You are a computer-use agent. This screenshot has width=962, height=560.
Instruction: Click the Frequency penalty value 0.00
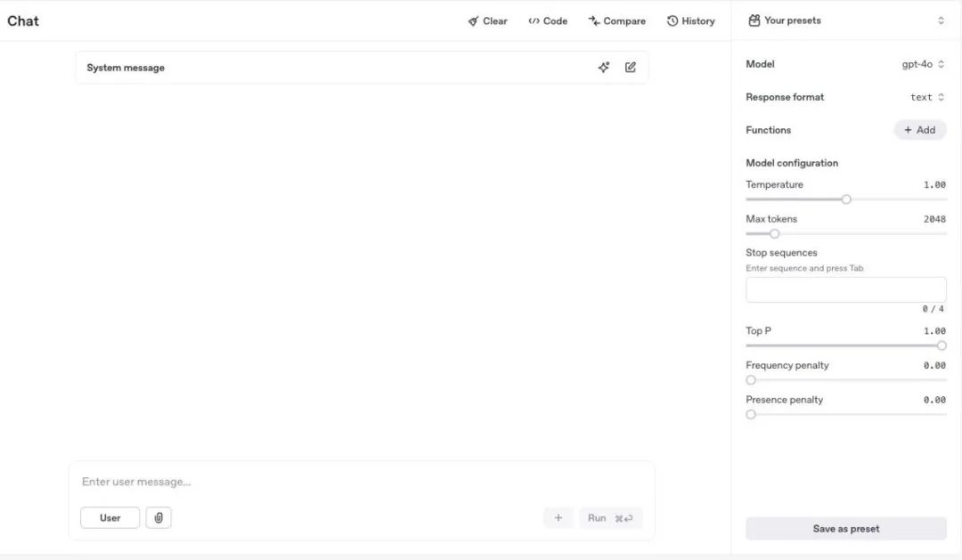(x=934, y=365)
